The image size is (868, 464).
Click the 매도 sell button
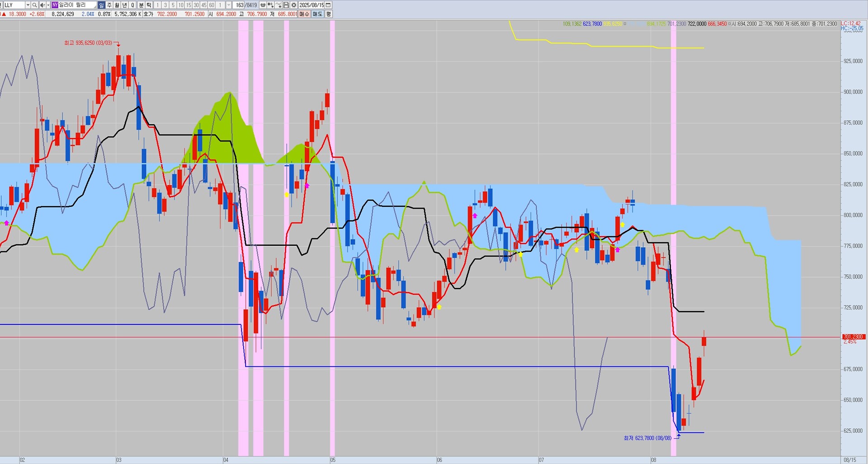(x=317, y=14)
